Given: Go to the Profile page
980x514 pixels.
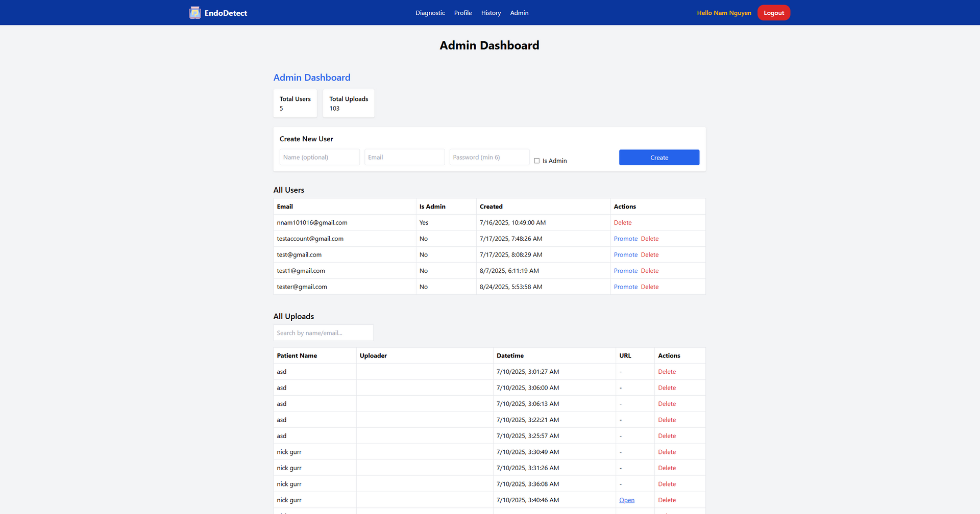Looking at the screenshot, I should pos(462,13).
